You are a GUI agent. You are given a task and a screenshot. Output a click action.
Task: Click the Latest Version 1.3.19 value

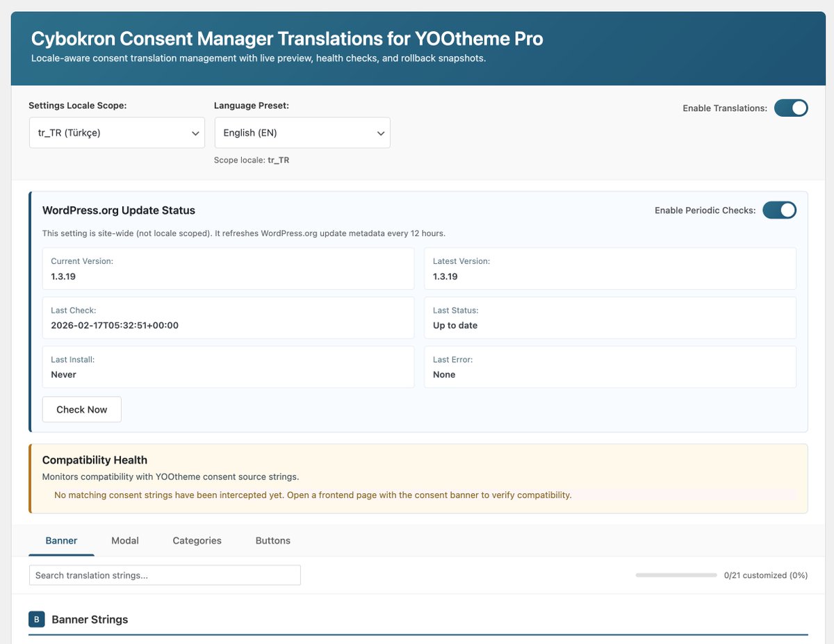coord(445,276)
